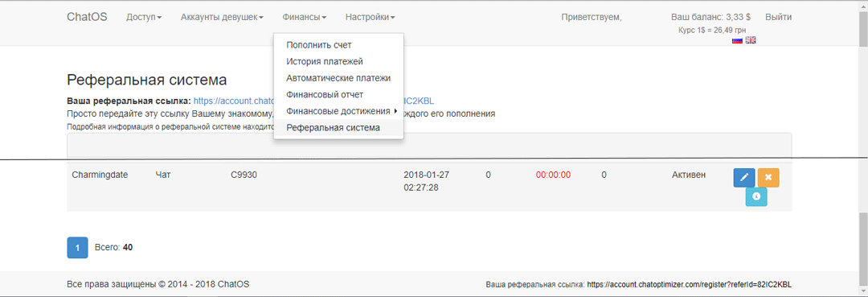The width and height of the screenshot is (868, 297).
Task: Open Автоматические платежи menu entry
Action: (339, 78)
